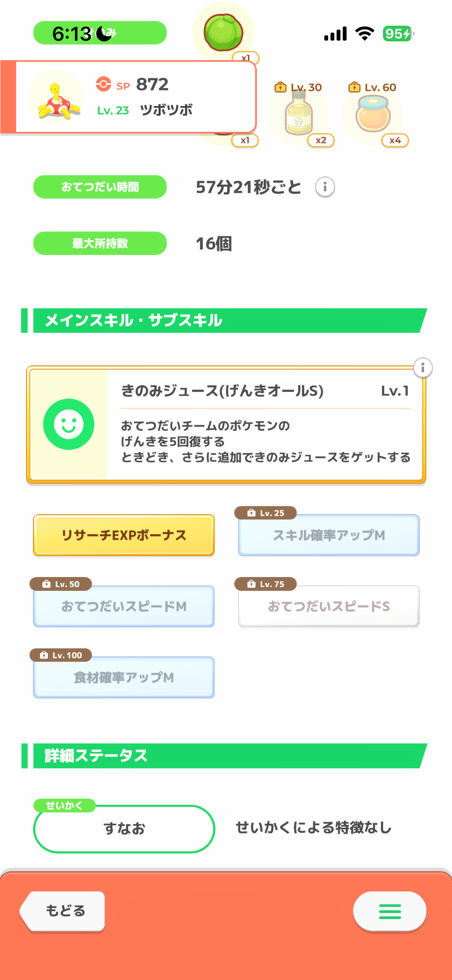Select locked 食材確率アップM sub skill
Image resolution: width=452 pixels, height=980 pixels.
click(124, 677)
